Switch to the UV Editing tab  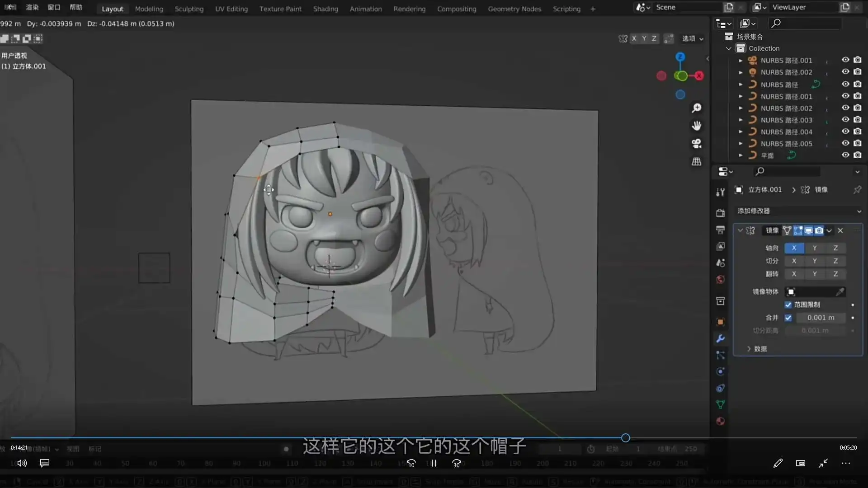coord(231,9)
